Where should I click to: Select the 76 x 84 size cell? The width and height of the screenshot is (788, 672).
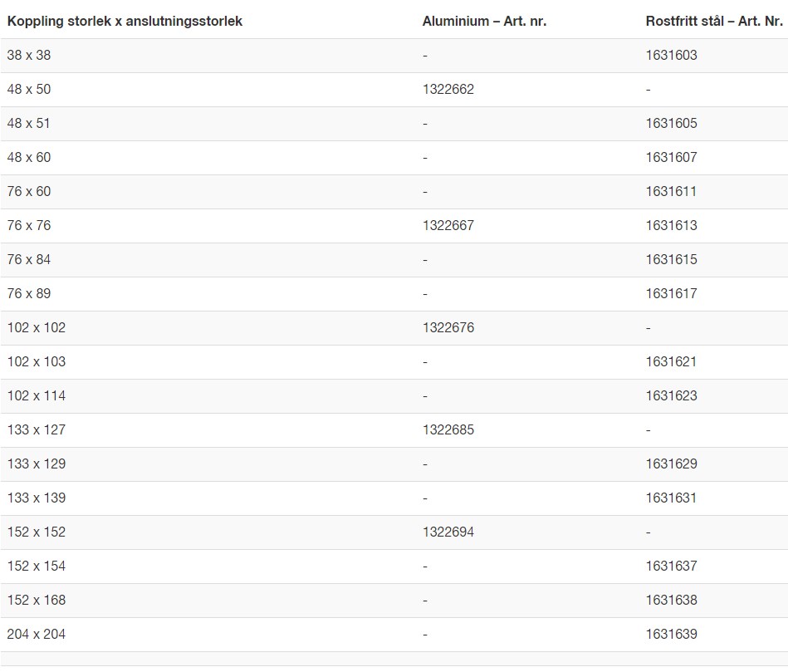29,260
